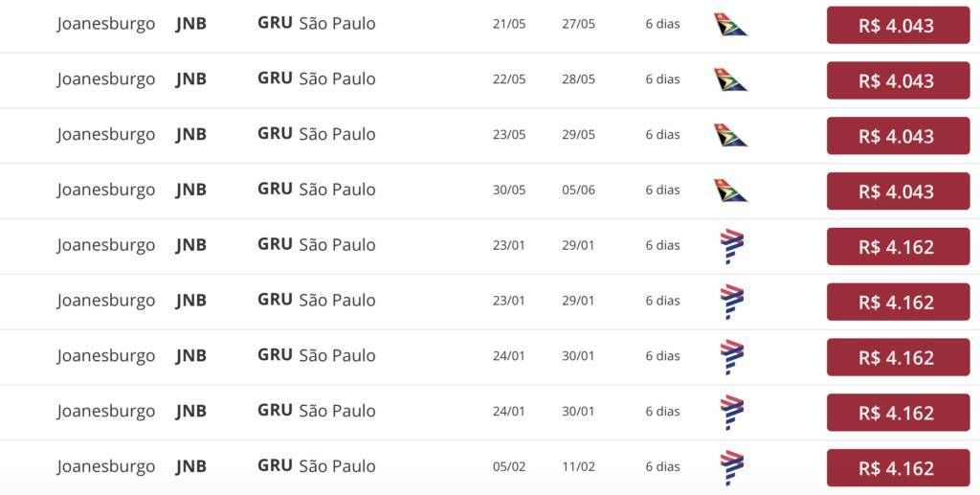The width and height of the screenshot is (980, 495).
Task: Click JNB code in the 05/02 row
Action: pyautogui.click(x=191, y=466)
